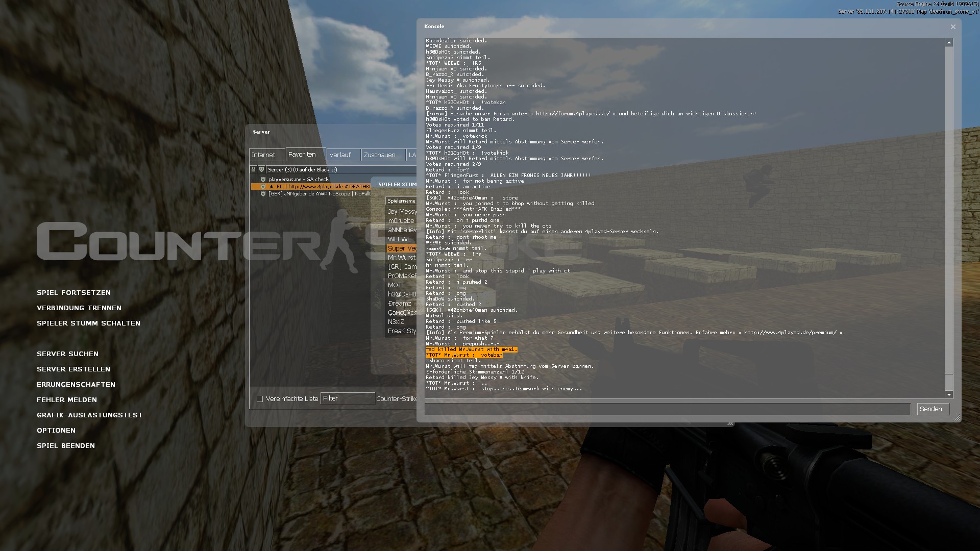Select highlighted player Super Veg in list

402,248
